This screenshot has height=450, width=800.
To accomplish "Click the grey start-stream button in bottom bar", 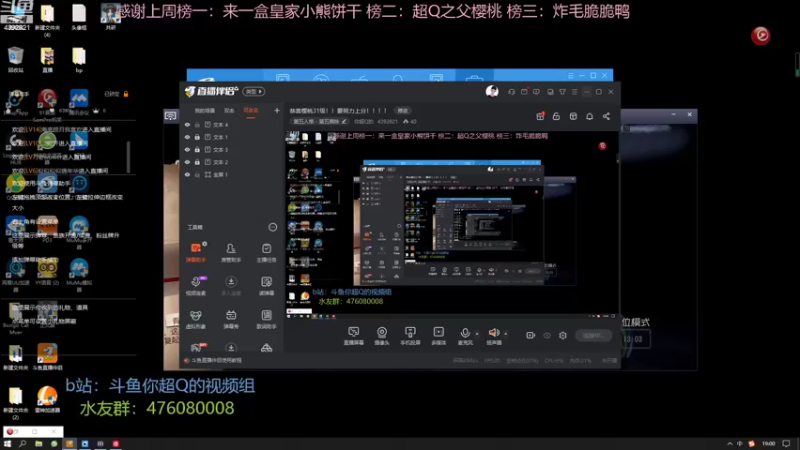I will point(593,335).
